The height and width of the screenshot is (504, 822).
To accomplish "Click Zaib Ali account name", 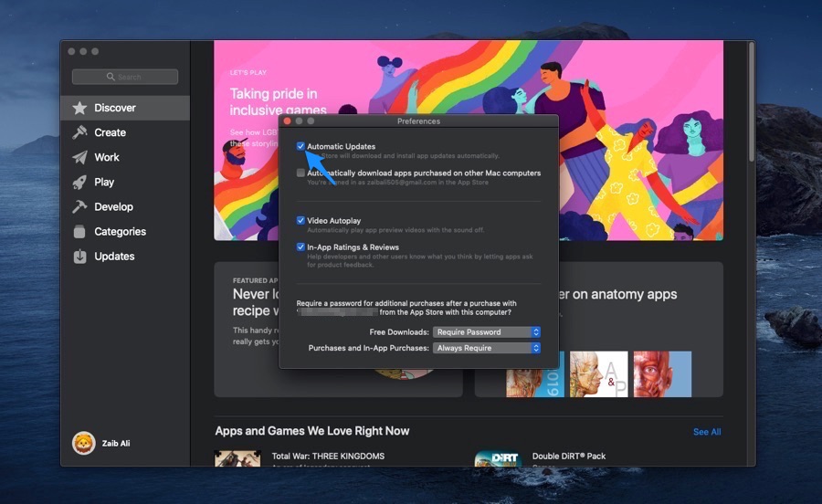I will (116, 443).
